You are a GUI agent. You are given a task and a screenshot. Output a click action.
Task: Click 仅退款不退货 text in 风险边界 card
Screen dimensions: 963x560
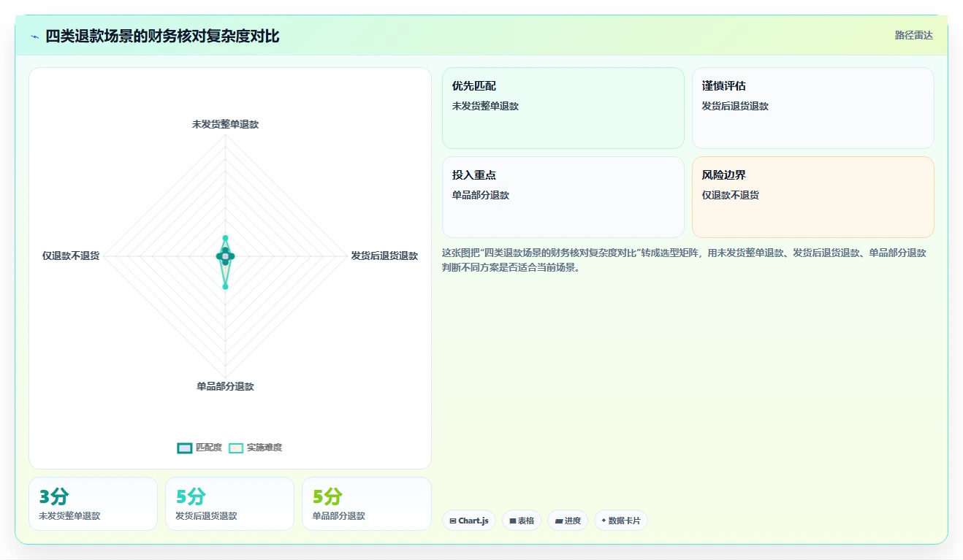(731, 195)
